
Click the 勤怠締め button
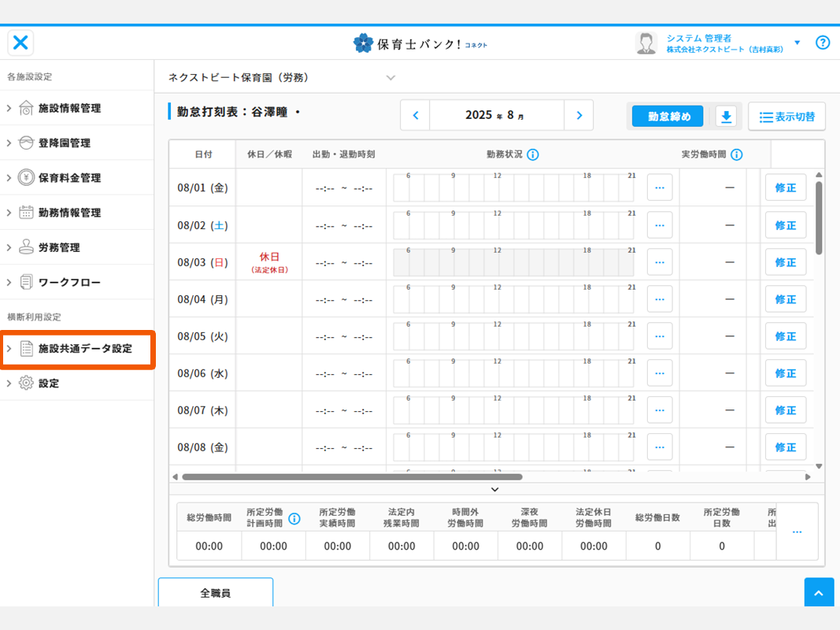668,117
